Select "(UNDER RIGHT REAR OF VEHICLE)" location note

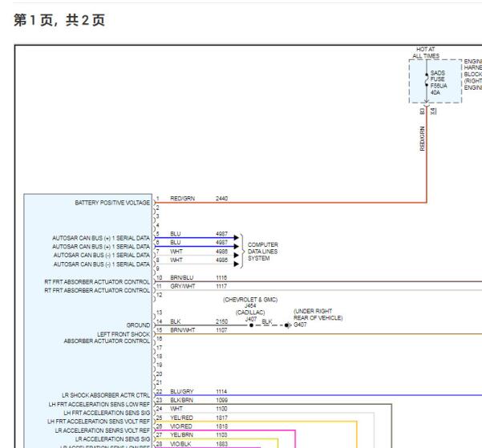pos(318,314)
